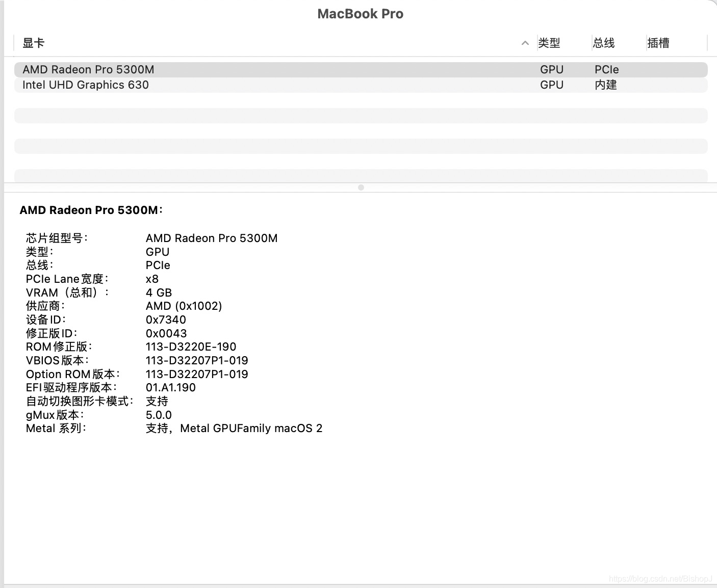Click the ROM修正版 label

point(59,347)
